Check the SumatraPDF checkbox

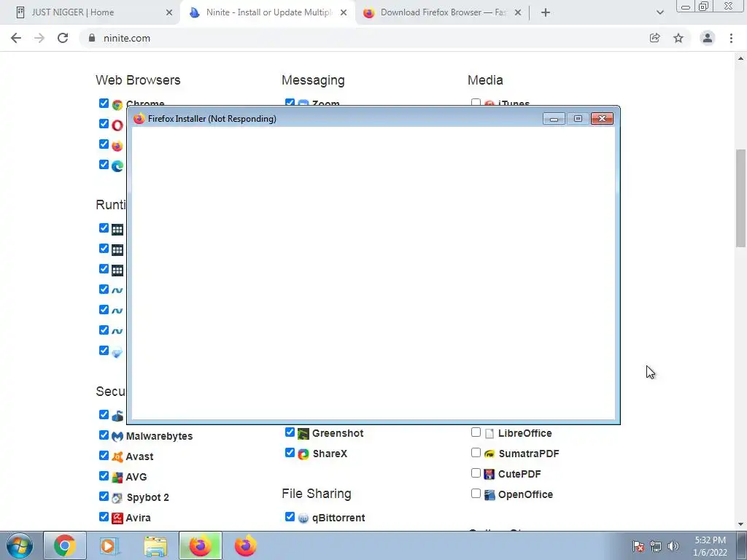476,452
